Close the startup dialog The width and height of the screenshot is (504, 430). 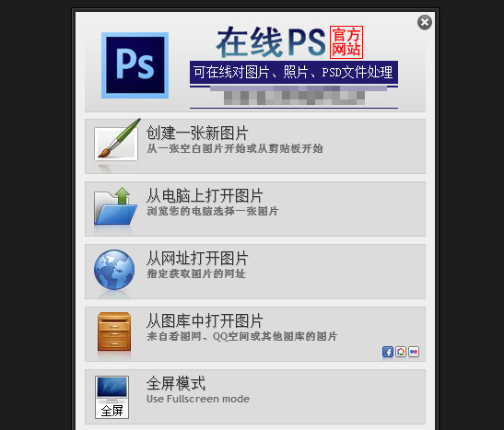click(425, 22)
